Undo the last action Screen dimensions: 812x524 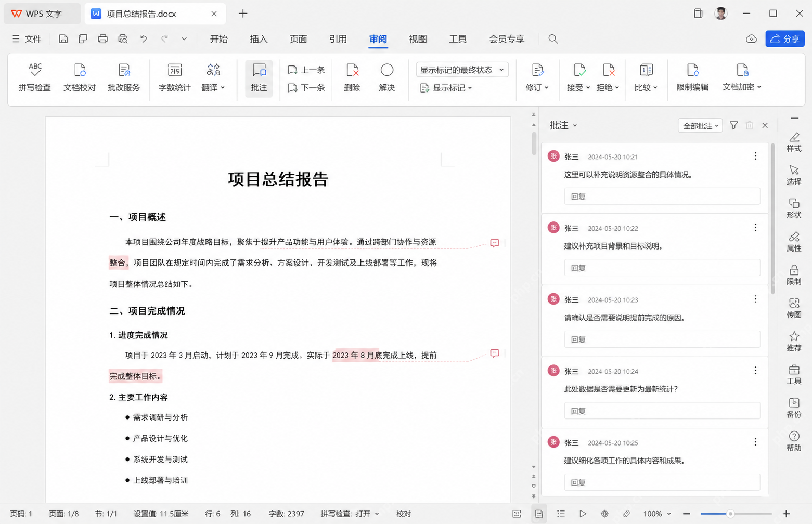tap(144, 39)
